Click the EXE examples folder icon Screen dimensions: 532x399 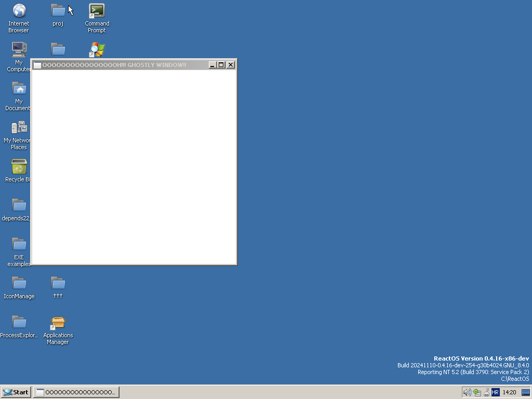(19, 245)
